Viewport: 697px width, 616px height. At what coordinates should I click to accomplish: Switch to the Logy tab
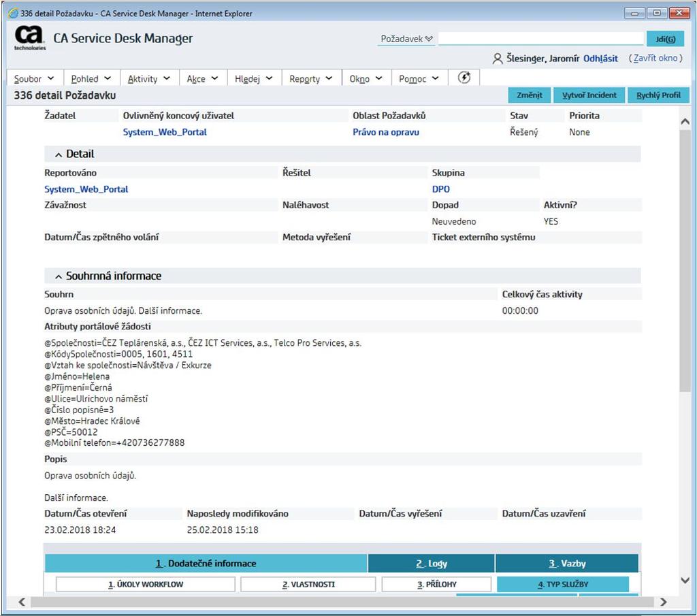click(x=431, y=564)
